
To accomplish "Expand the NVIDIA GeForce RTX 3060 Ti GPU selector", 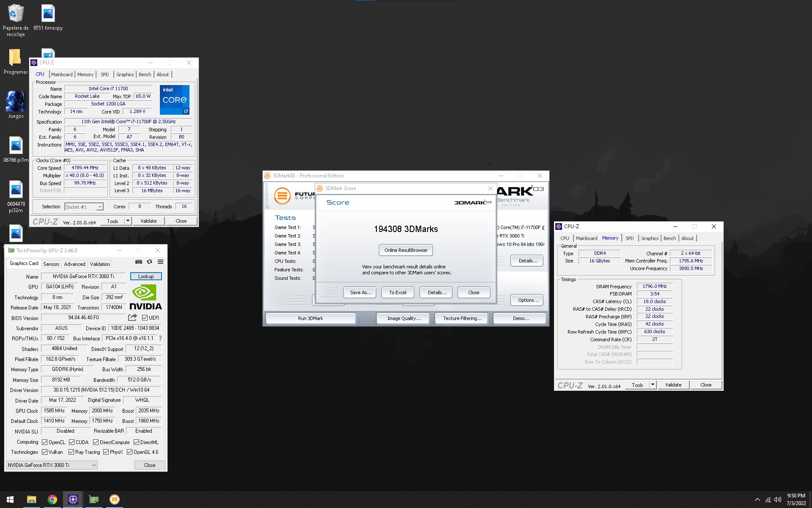I will pos(52,465).
